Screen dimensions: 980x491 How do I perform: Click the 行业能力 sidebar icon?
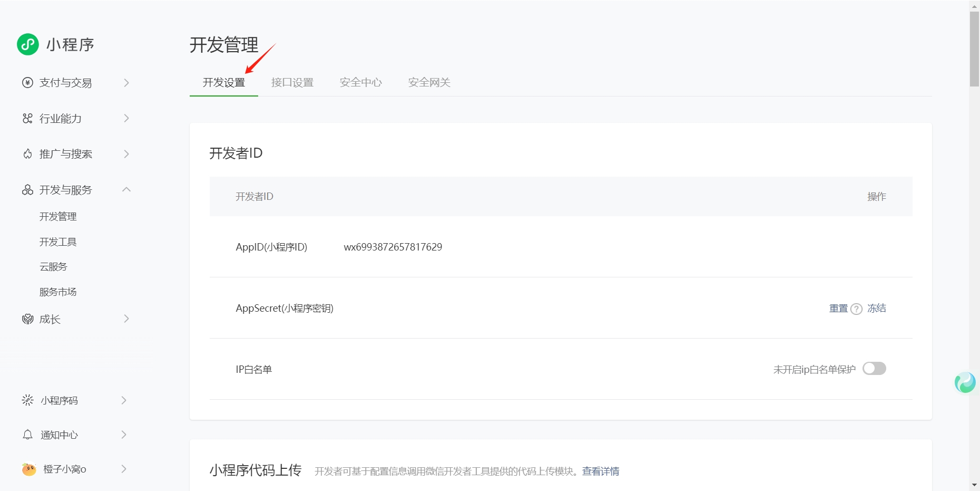pyautogui.click(x=27, y=118)
